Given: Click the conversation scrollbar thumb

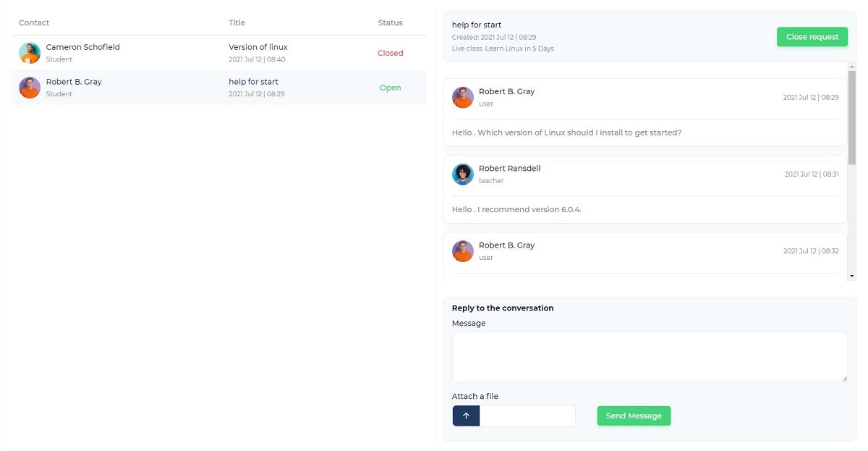Looking at the screenshot, I should pos(851,116).
